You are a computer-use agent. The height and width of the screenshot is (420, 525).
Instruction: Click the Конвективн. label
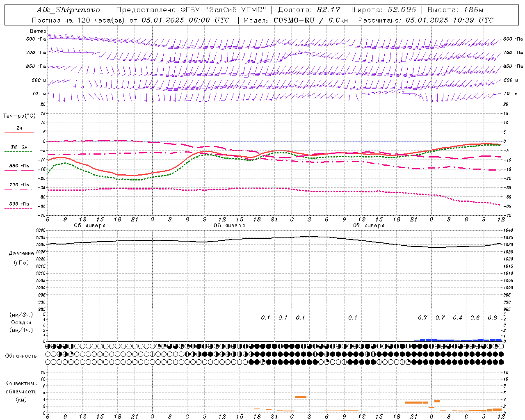click(x=21, y=383)
